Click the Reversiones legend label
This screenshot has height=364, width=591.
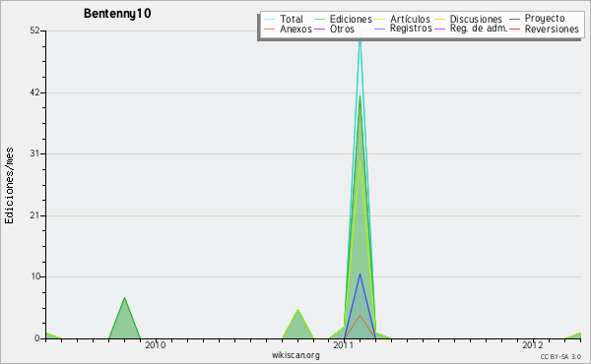(x=552, y=29)
